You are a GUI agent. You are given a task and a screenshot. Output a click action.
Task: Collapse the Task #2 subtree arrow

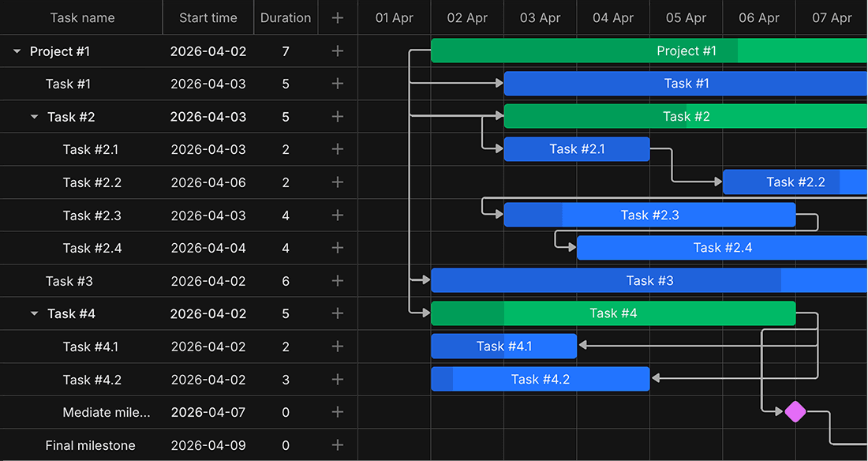click(x=34, y=117)
